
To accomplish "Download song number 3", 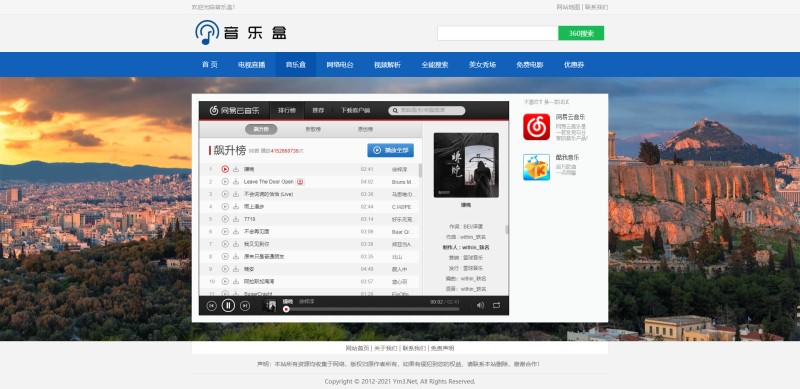I will tap(236, 194).
